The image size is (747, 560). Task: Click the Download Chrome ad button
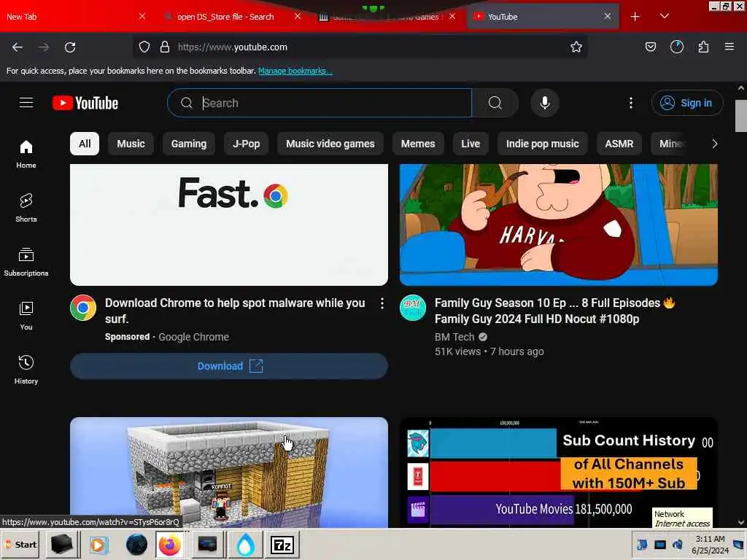click(x=229, y=366)
